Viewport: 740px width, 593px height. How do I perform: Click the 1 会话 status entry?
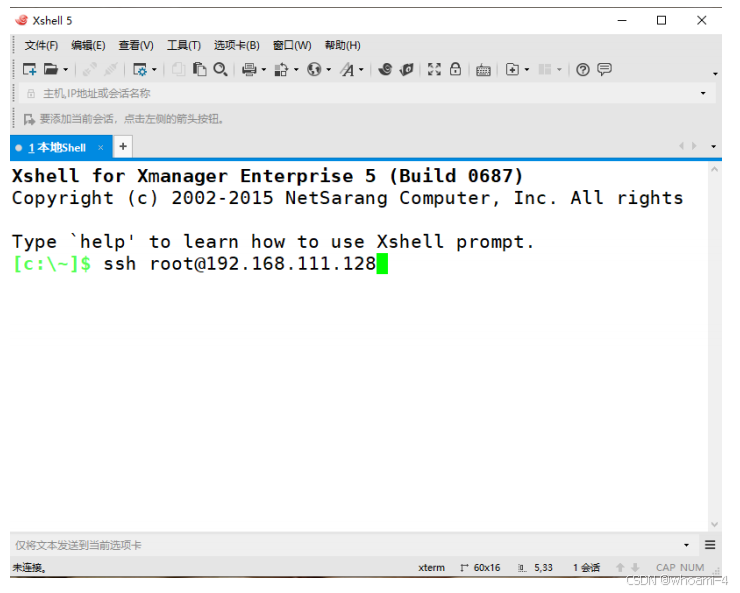point(587,568)
